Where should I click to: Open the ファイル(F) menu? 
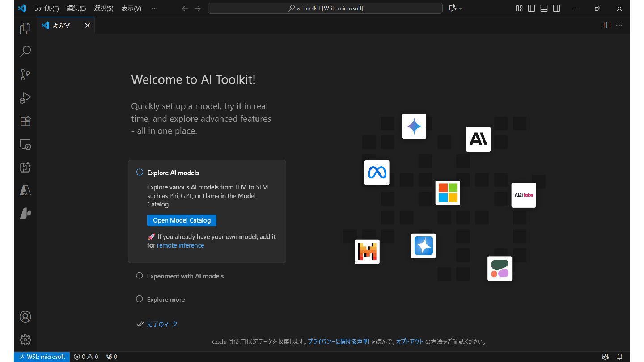pos(47,8)
